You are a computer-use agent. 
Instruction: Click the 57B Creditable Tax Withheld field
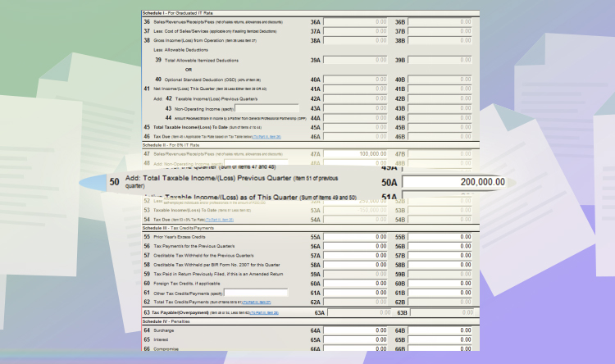(440, 256)
